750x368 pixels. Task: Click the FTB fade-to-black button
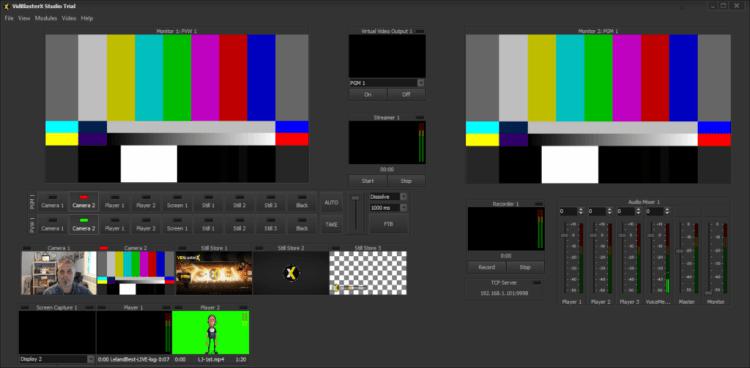[x=389, y=223]
